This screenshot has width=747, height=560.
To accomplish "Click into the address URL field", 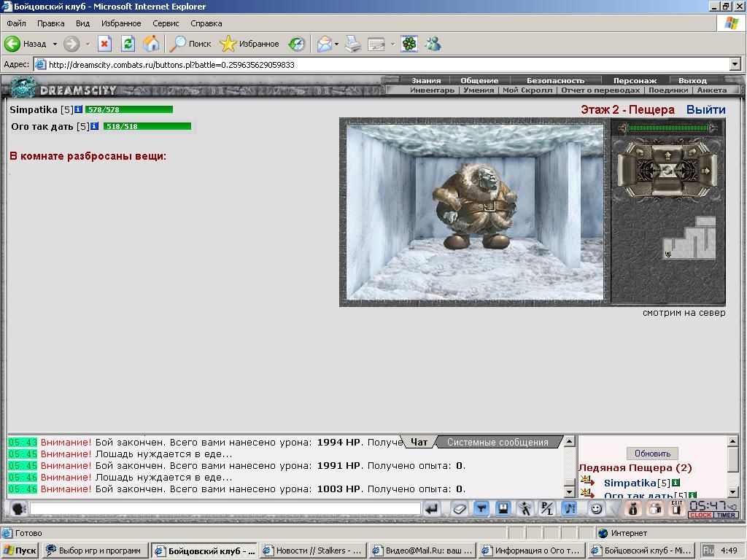I will click(381, 64).
